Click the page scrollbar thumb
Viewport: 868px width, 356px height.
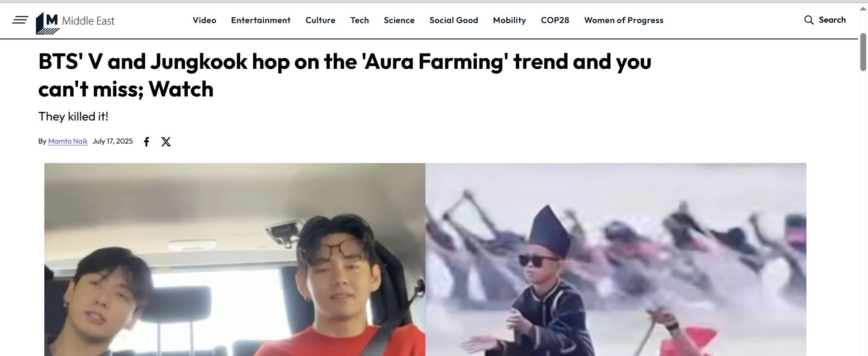pos(863,52)
